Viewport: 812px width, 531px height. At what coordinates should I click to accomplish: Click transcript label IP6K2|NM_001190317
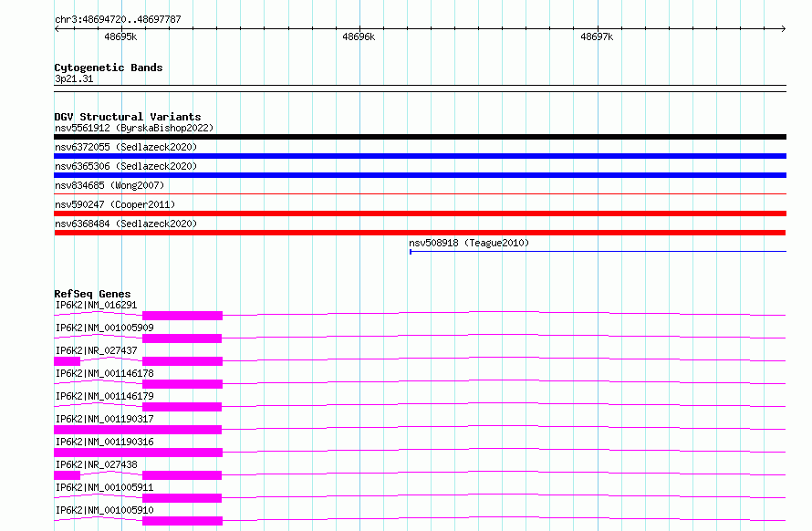click(104, 419)
